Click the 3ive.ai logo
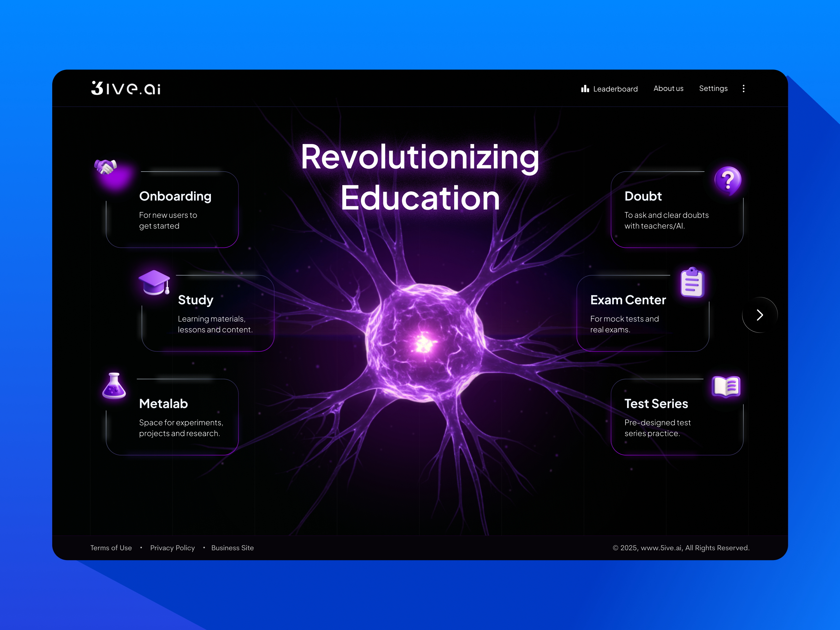 tap(126, 88)
